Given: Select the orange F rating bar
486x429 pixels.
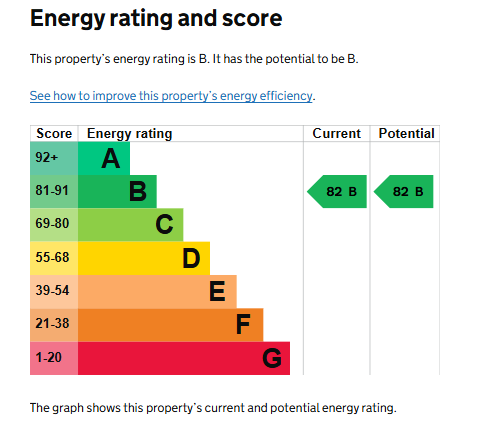Looking at the screenshot, I should (171, 325).
